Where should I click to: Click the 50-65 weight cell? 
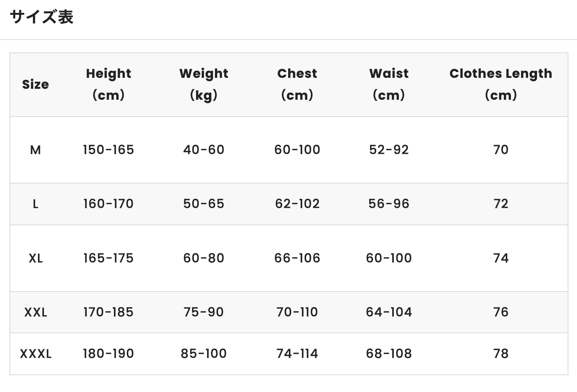click(x=204, y=204)
